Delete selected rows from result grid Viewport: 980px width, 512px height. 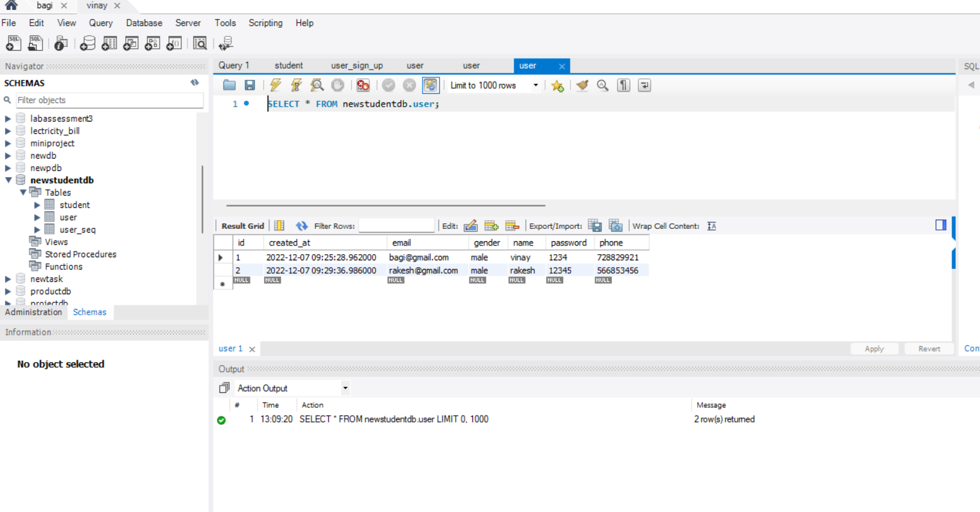(x=512, y=226)
